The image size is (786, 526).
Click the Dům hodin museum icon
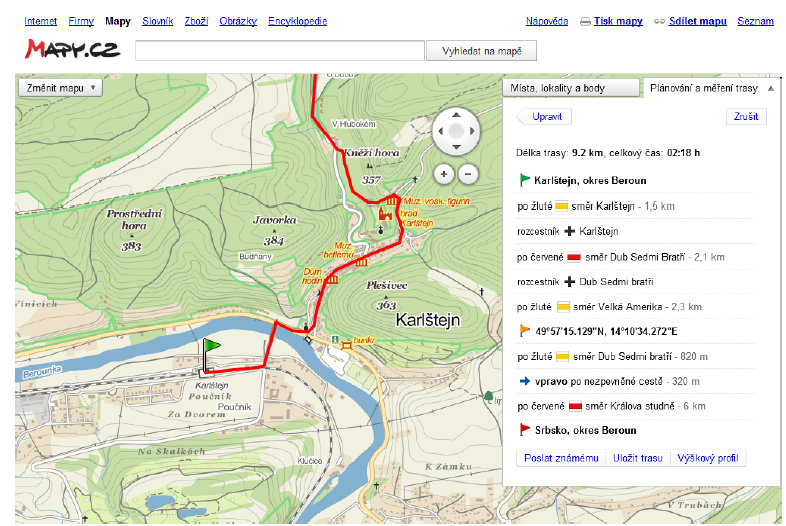click(332, 279)
